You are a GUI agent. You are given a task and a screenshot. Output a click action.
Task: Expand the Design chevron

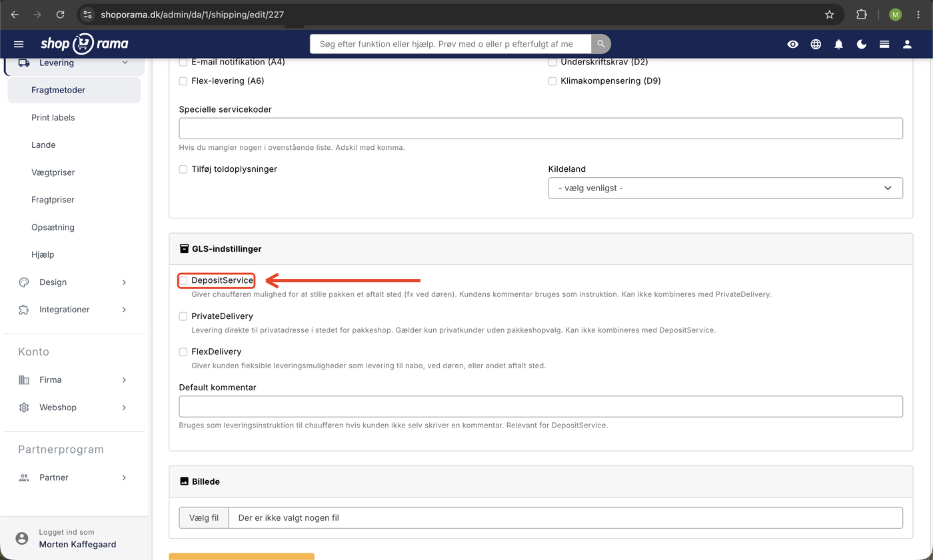tap(125, 282)
